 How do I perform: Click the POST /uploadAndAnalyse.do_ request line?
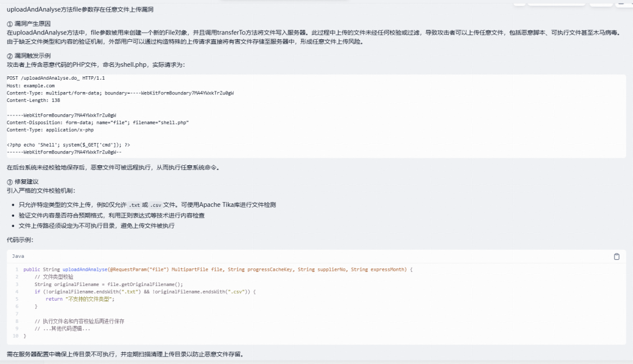(56, 78)
